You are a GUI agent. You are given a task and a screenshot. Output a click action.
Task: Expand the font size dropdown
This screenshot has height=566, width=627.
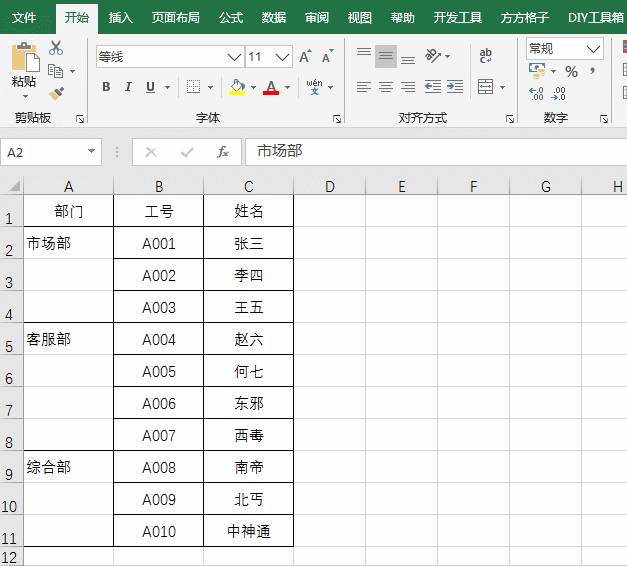point(283,57)
